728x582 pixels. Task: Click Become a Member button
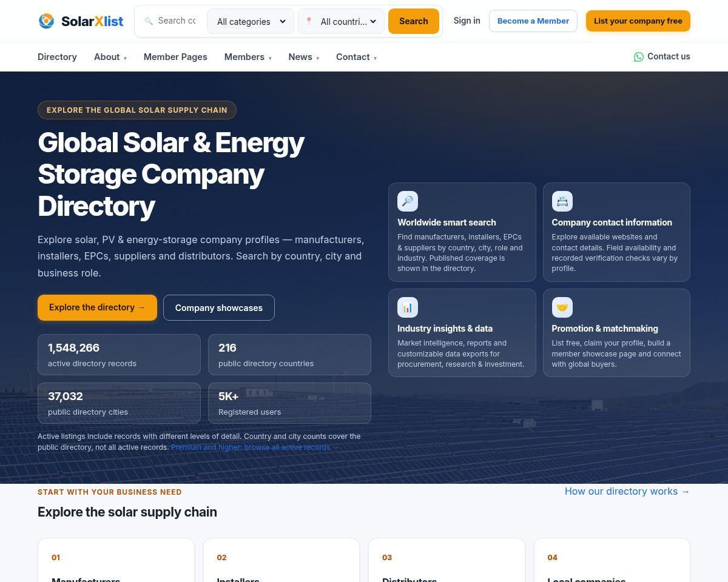533,21
